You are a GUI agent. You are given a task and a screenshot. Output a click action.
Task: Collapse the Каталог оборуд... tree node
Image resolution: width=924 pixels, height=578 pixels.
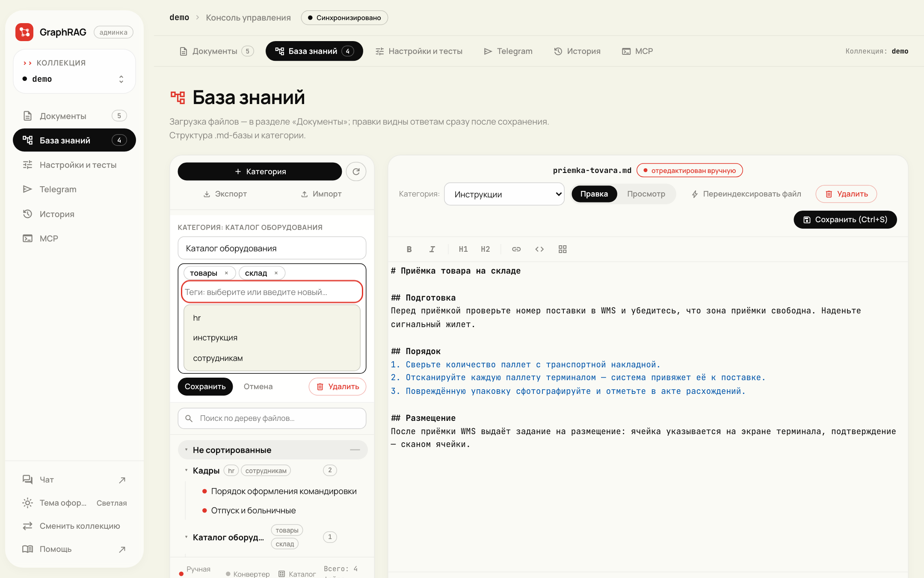click(186, 537)
